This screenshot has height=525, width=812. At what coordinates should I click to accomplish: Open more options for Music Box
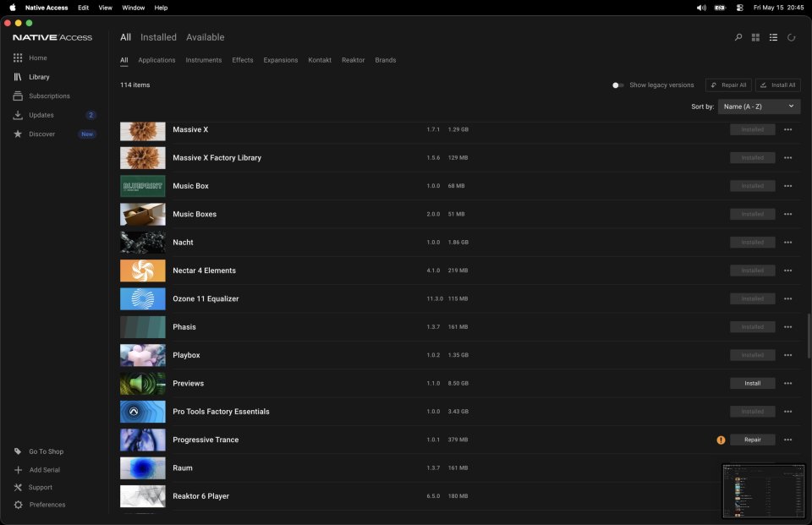pos(787,186)
